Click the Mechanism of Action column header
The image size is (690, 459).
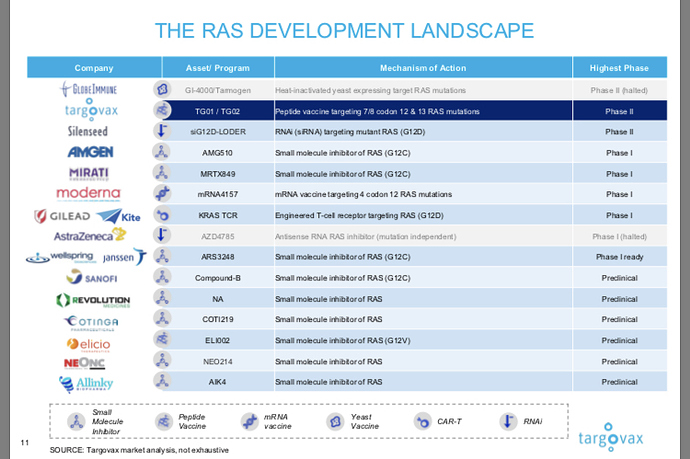[423, 67]
